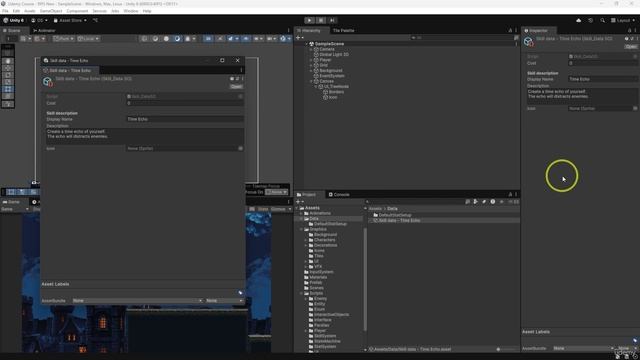Click Open button in floating Skill data window
The image size is (640, 360).
pos(236,87)
